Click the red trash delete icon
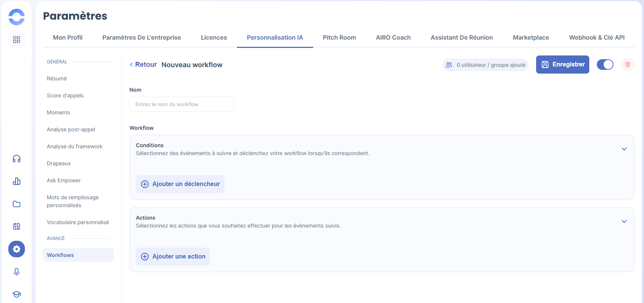Viewport: 644px width, 303px height. point(628,65)
